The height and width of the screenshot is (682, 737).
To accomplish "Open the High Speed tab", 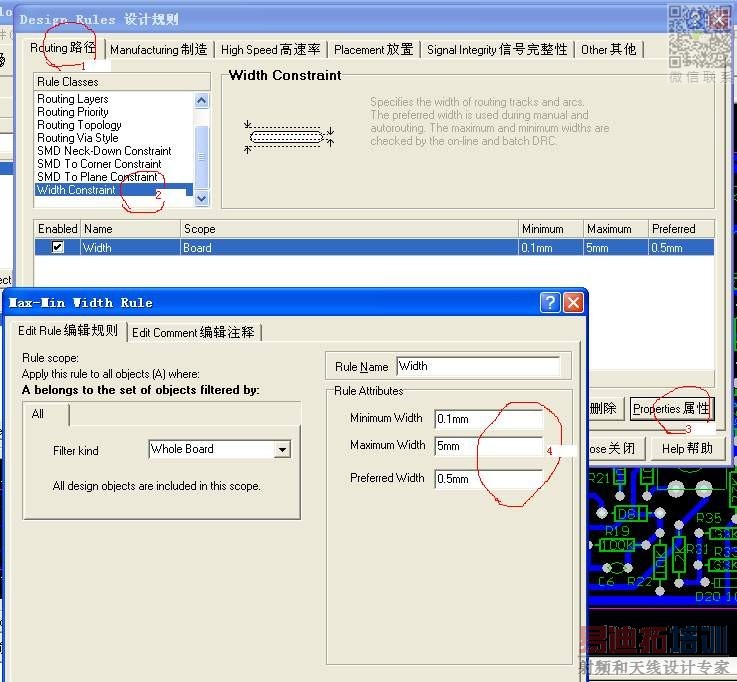I will tap(270, 49).
